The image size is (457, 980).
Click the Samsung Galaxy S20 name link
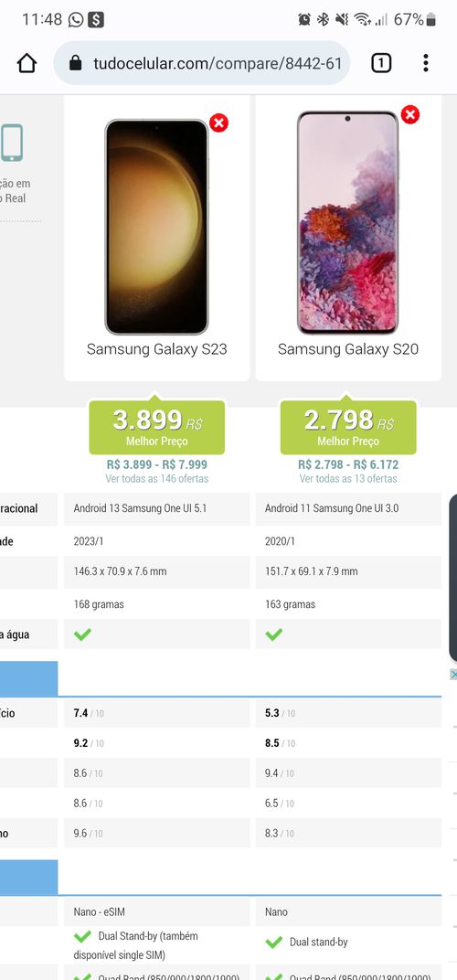coord(348,349)
